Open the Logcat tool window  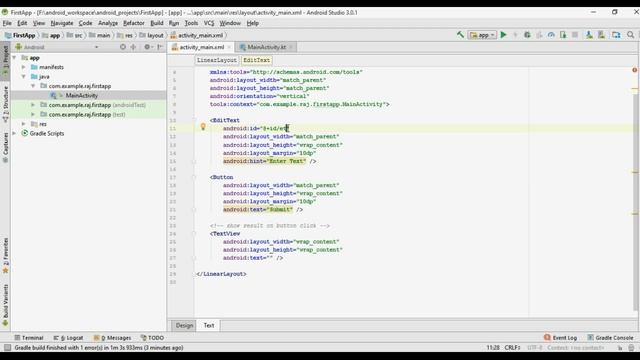pyautogui.click(x=68, y=338)
